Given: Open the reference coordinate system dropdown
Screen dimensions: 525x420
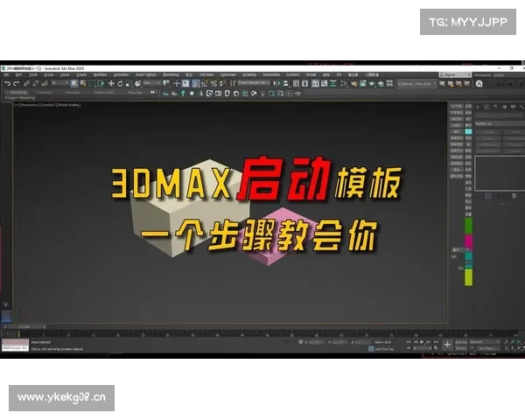Looking at the screenshot, I should tap(152, 83).
